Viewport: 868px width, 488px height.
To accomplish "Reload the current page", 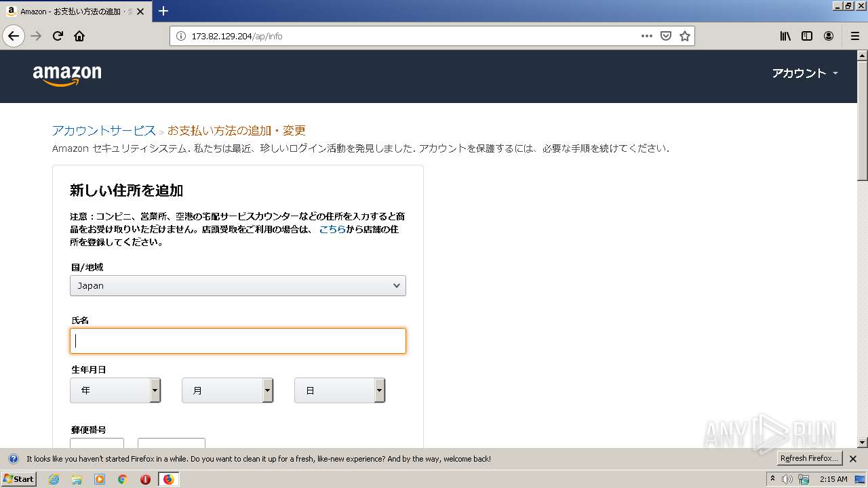I will click(58, 36).
